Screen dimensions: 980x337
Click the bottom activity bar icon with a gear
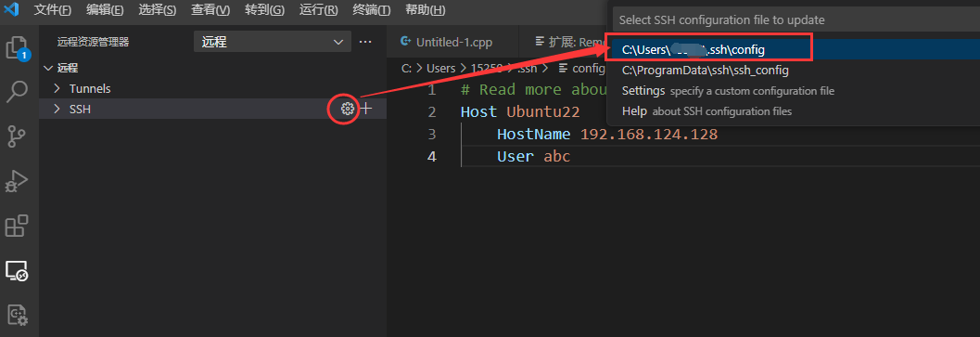[17, 315]
